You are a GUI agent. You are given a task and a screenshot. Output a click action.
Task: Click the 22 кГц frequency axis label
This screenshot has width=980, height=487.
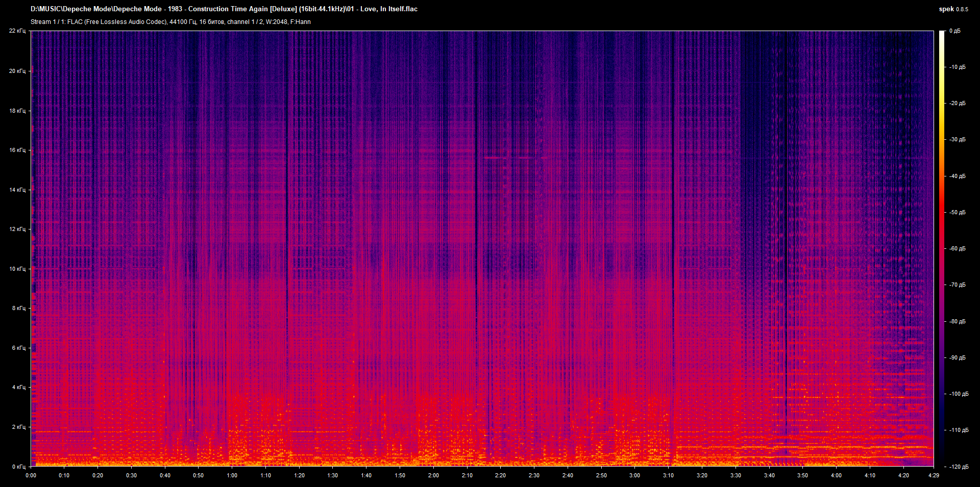pos(17,31)
